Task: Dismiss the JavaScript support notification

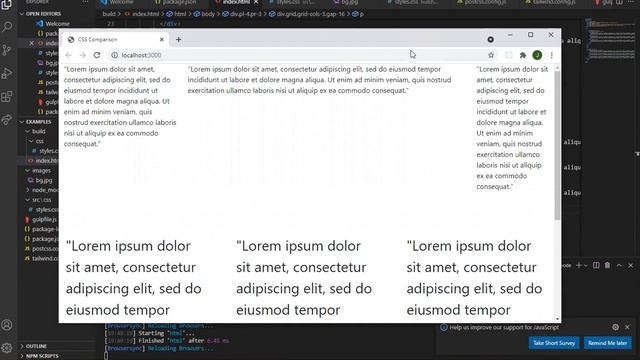Action: 627,327
